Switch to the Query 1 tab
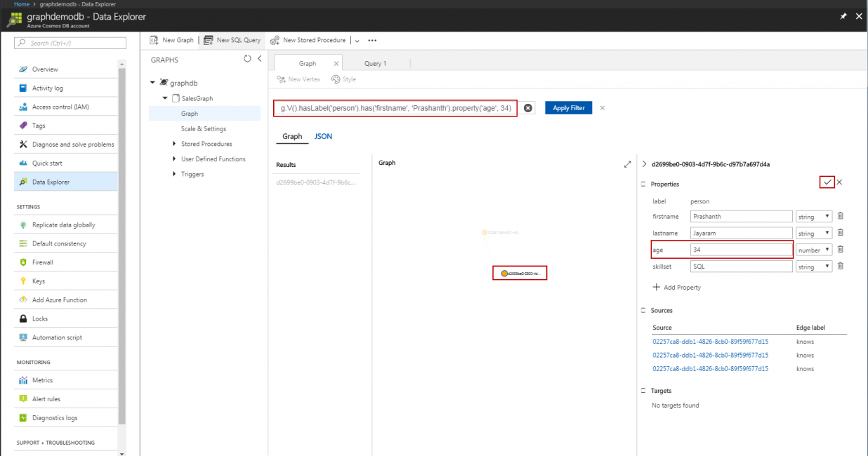868x456 pixels. [375, 63]
